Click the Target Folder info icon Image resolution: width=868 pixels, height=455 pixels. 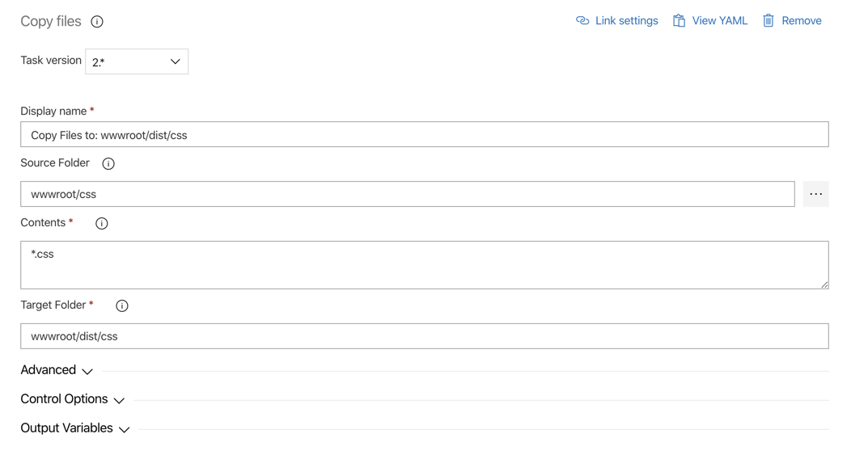122,306
